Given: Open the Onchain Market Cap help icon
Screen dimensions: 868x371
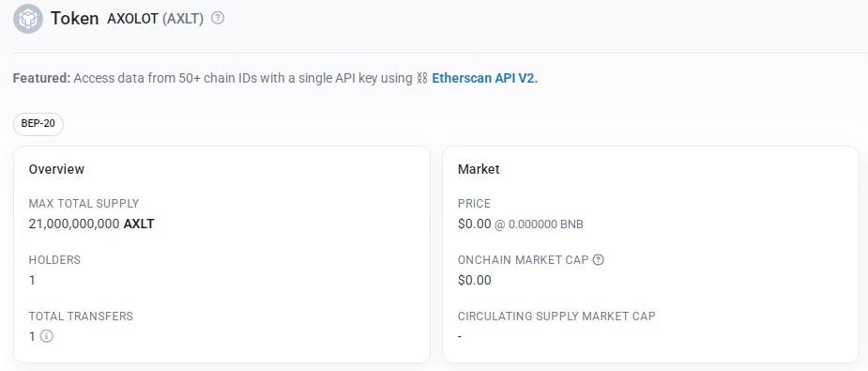Looking at the screenshot, I should click(598, 259).
